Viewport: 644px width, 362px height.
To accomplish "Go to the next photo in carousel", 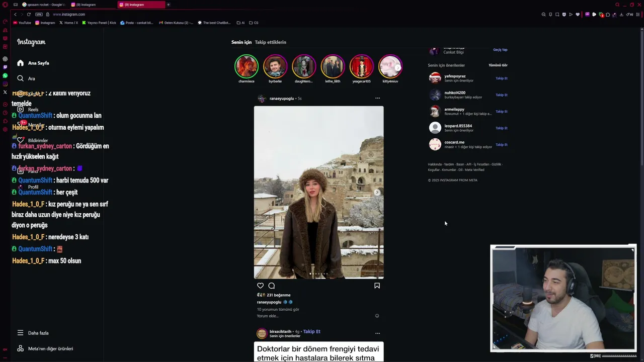I will tap(377, 193).
